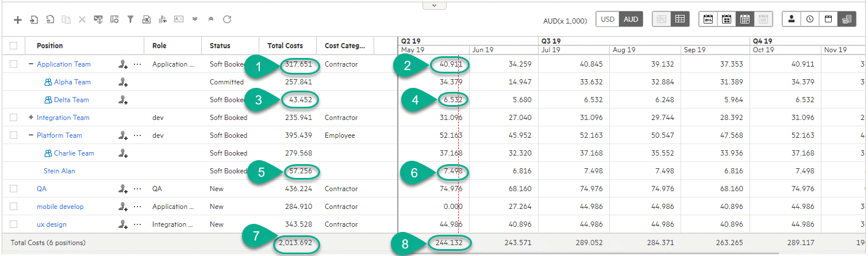This screenshot has width=868, height=256.
Task: Open the Charlie Team link
Action: (74, 153)
